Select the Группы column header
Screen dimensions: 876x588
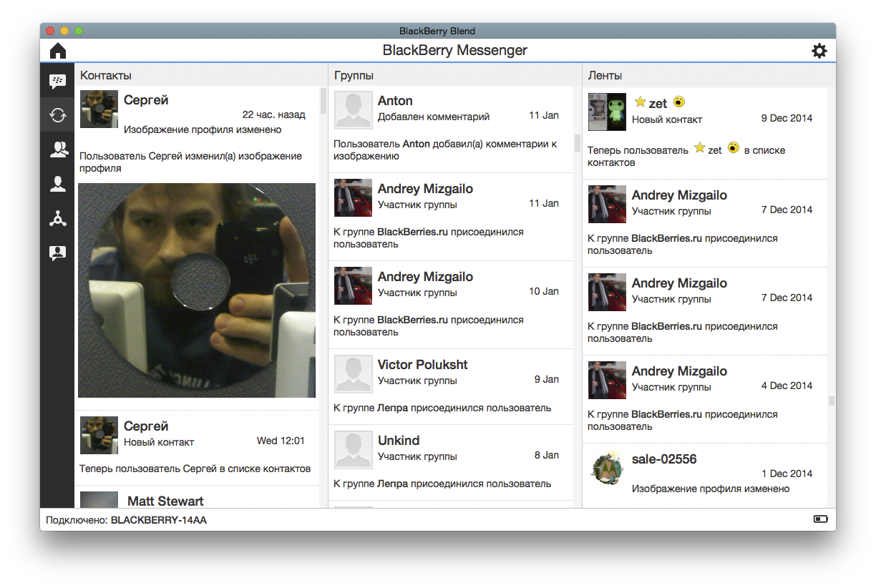[x=354, y=75]
